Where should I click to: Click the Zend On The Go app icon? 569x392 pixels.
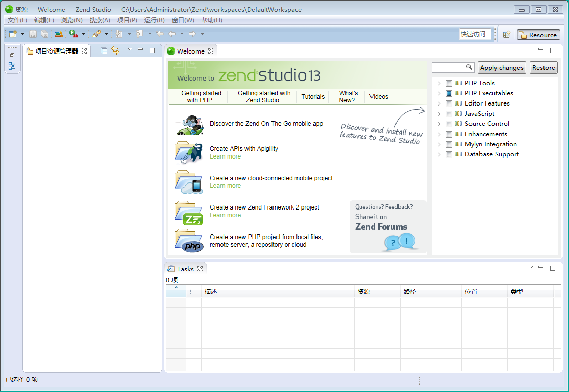[x=188, y=124]
